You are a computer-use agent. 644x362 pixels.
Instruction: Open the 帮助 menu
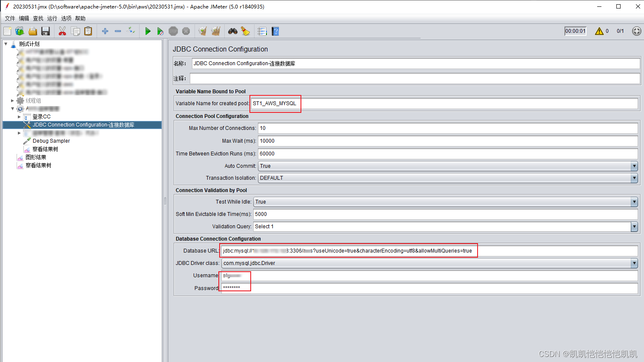[x=80, y=18]
